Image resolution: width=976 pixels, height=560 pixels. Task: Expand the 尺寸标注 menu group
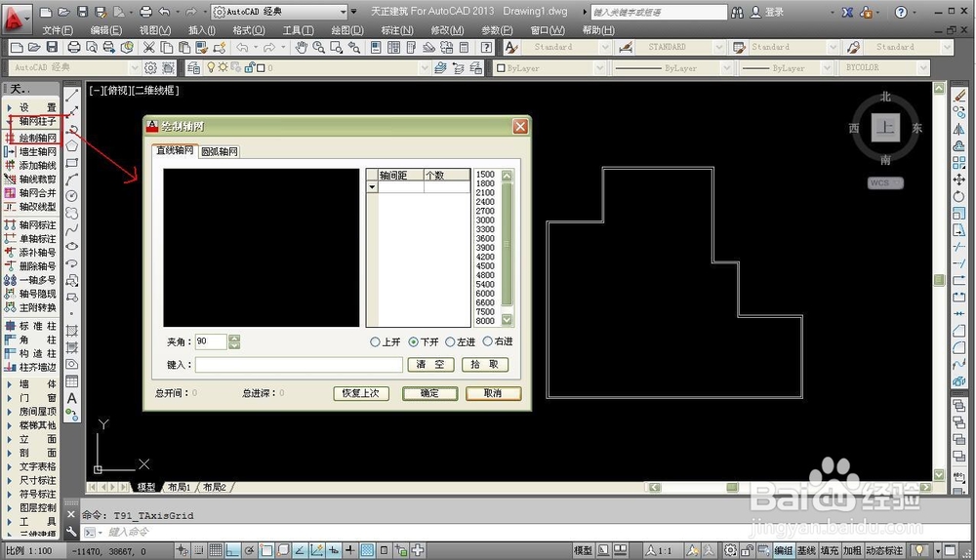click(32, 480)
